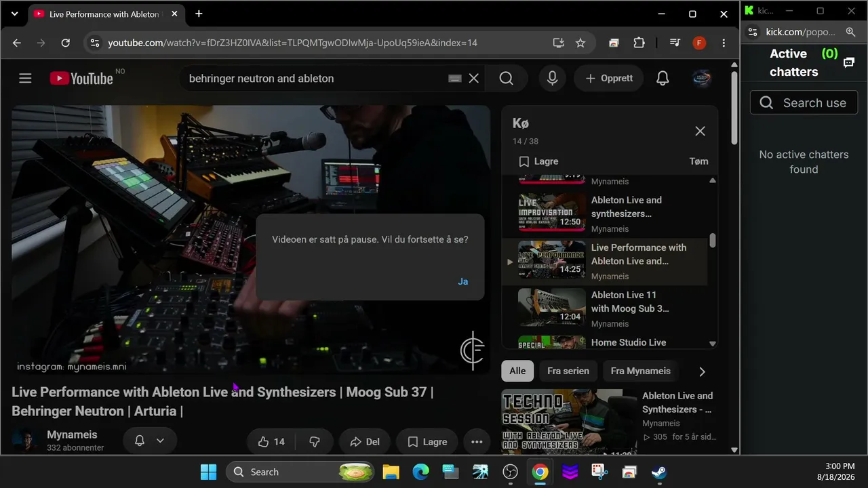Open Windows Start menu
The image size is (868, 488).
pyautogui.click(x=208, y=472)
